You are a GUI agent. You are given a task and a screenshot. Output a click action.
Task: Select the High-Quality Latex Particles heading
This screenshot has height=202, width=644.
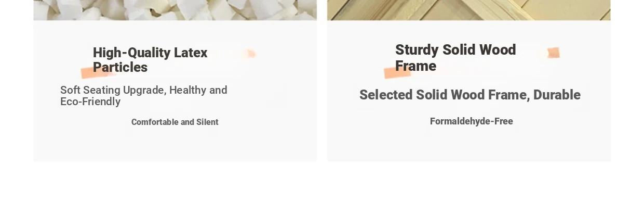coord(150,60)
